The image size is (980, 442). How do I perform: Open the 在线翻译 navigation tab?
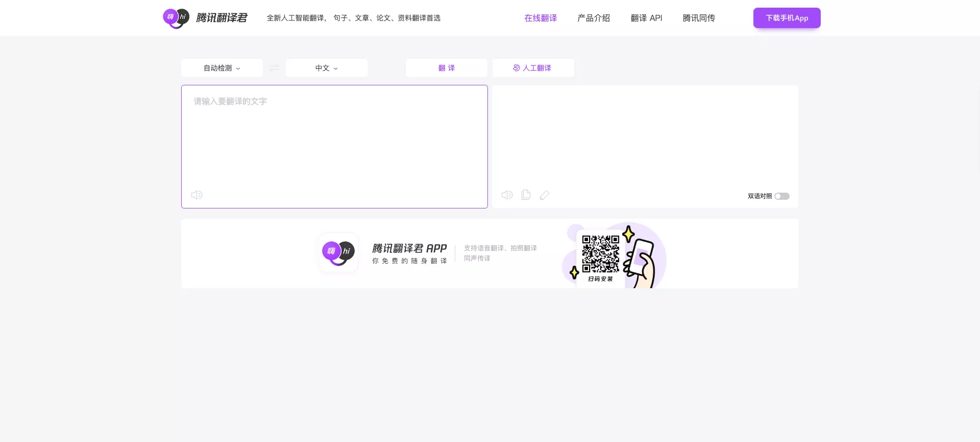point(541,18)
